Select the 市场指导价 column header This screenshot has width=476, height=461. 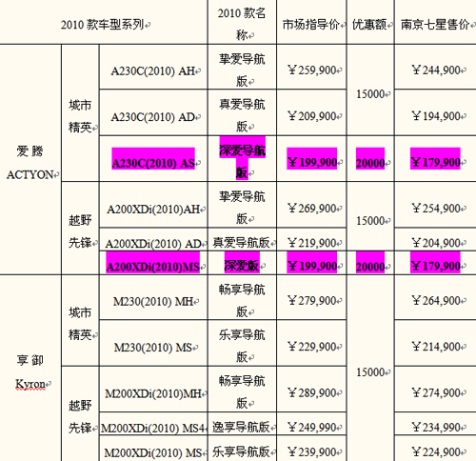point(311,22)
